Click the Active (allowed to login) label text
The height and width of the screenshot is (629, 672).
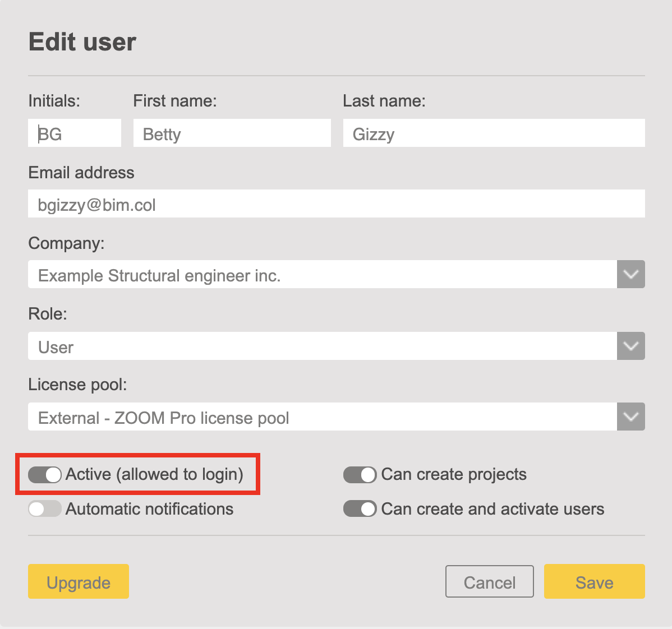click(154, 474)
